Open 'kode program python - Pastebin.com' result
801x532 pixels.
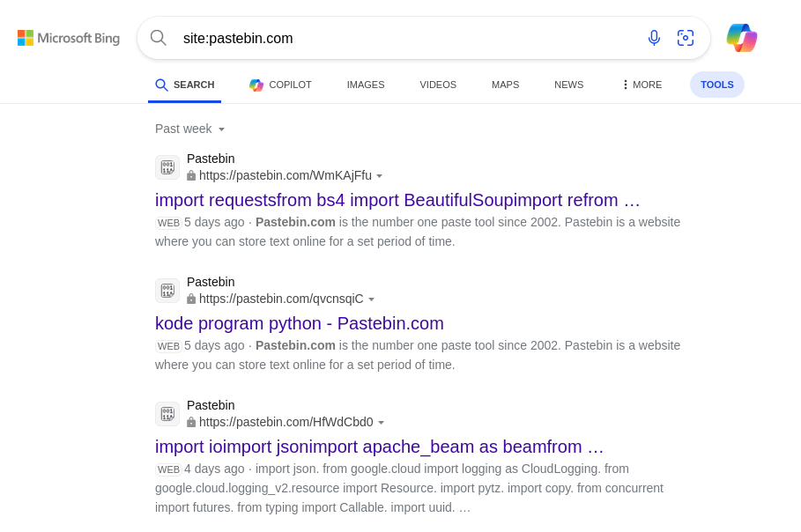[x=300, y=324]
